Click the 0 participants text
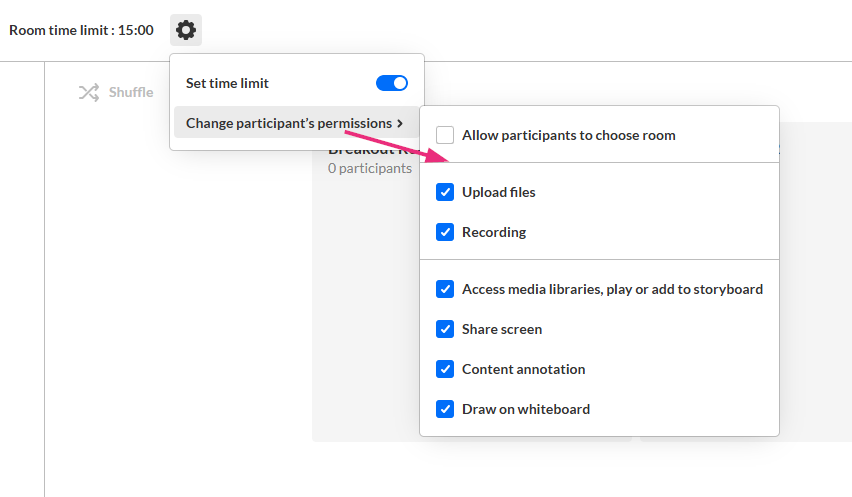This screenshot has height=497, width=852. [370, 168]
